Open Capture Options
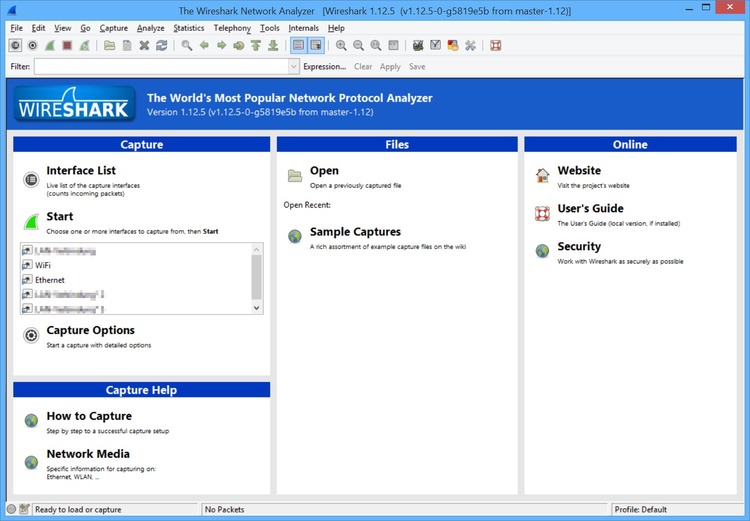This screenshot has height=521, width=750. pyautogui.click(x=90, y=330)
